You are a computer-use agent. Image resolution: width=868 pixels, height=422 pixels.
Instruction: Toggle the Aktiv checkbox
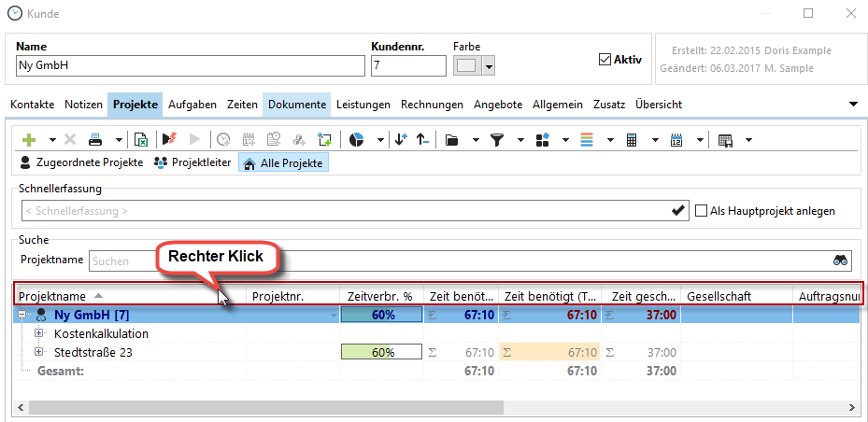(604, 60)
